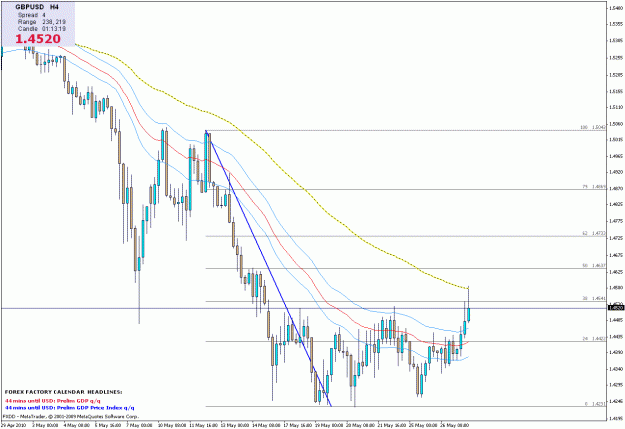This screenshot has width=625, height=429.
Task: Click the 24 Fibonacci level label
Action: (594, 338)
